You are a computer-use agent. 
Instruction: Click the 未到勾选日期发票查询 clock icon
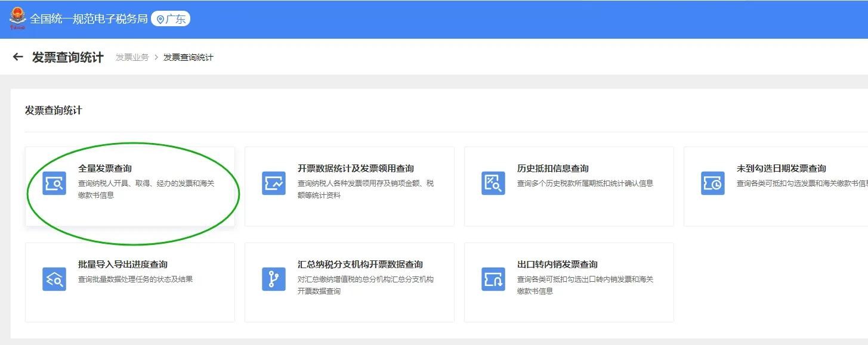coord(713,183)
